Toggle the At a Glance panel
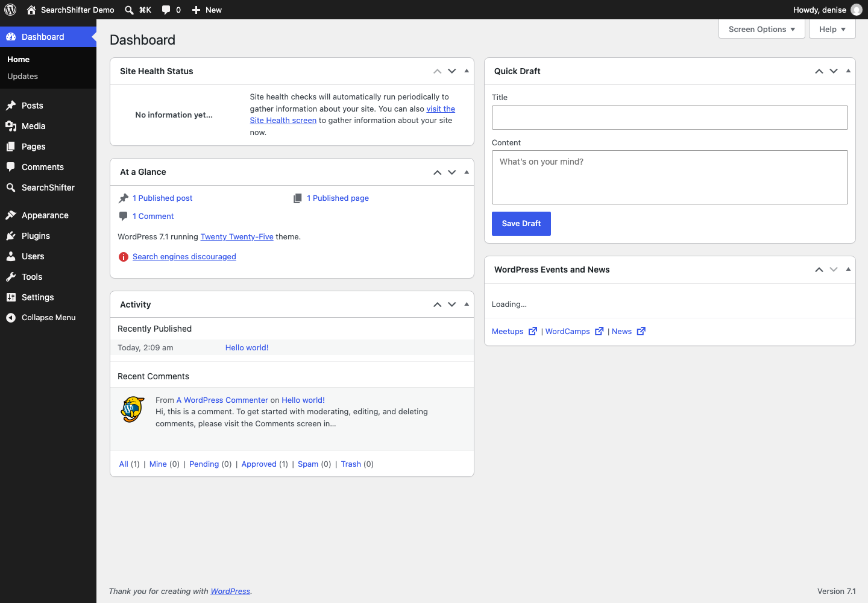 [467, 172]
